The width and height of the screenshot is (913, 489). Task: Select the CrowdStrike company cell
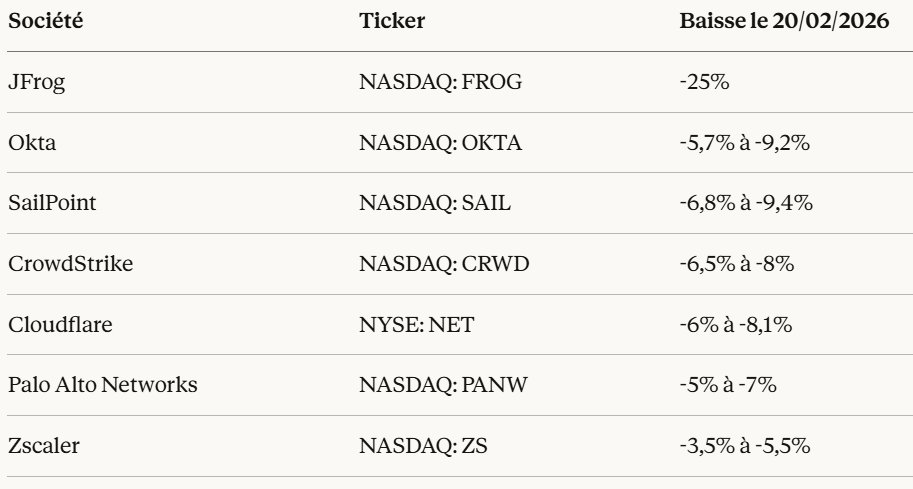pos(70,264)
